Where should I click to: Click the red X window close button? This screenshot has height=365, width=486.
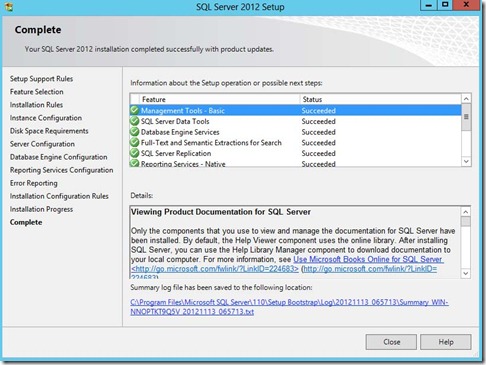click(467, 5)
